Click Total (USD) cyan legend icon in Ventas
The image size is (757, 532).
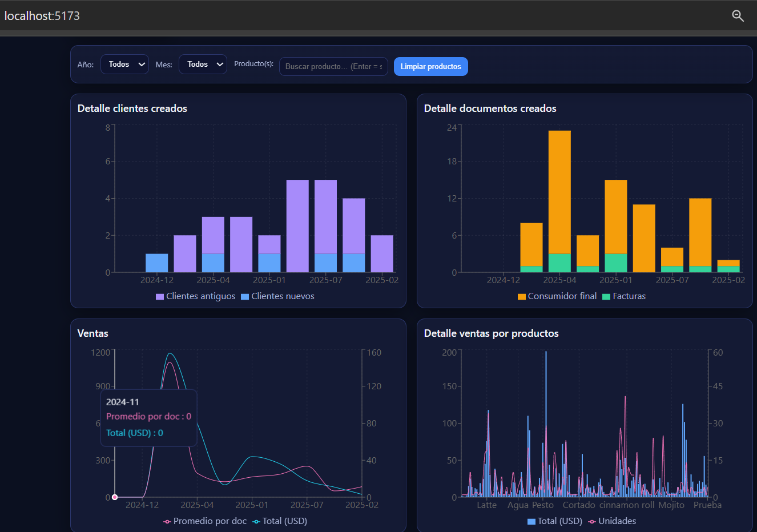click(256, 522)
